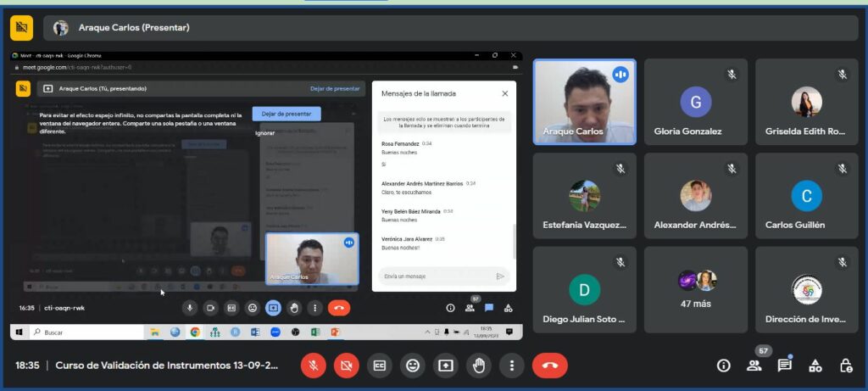Raise hand in shared screen toolbar
The image size is (868, 391).
294,308
